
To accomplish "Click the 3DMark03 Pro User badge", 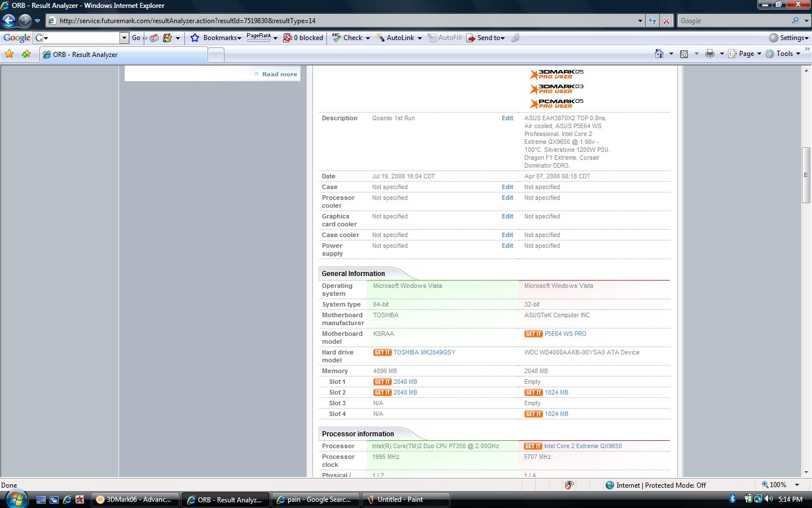I will 557,89.
